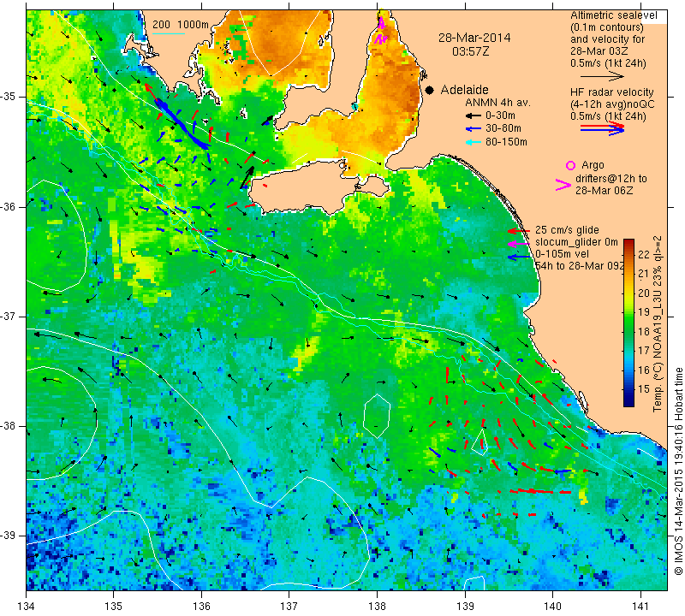
Task: Click the date text 28-Mar-2014
Action: 474,38
